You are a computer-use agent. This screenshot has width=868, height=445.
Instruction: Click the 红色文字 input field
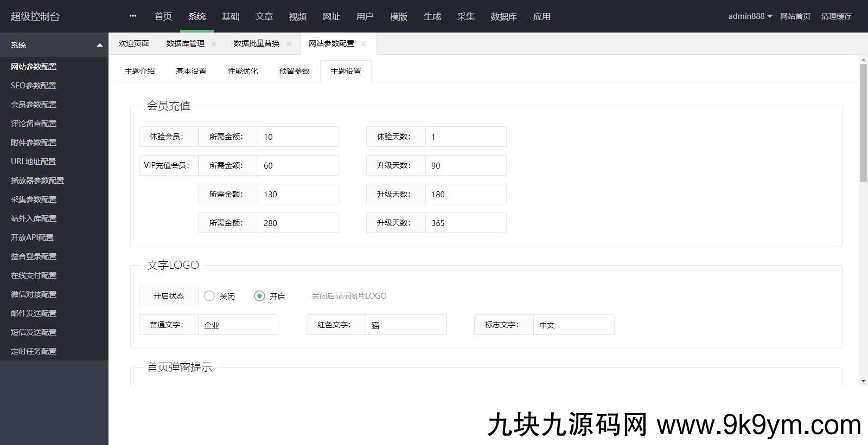coord(406,325)
